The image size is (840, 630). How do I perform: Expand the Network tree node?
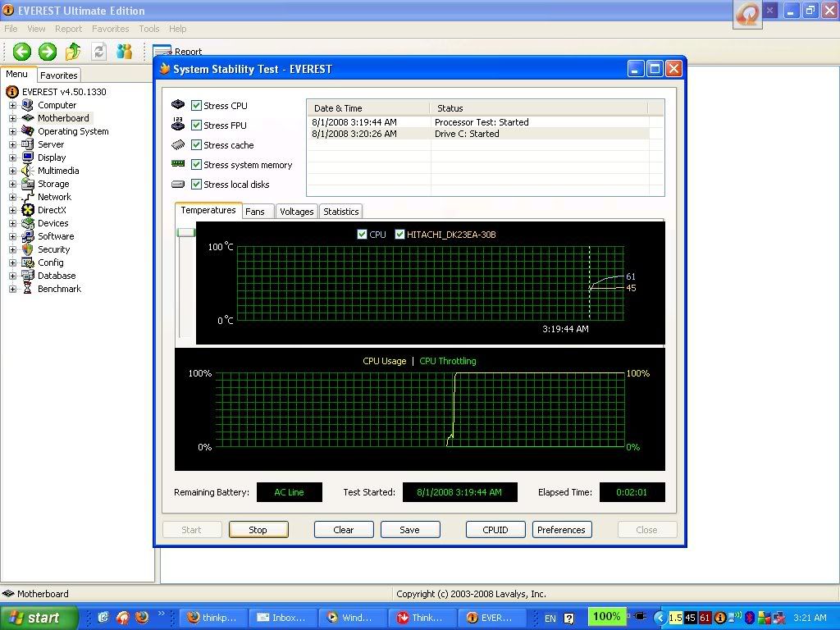pos(12,197)
